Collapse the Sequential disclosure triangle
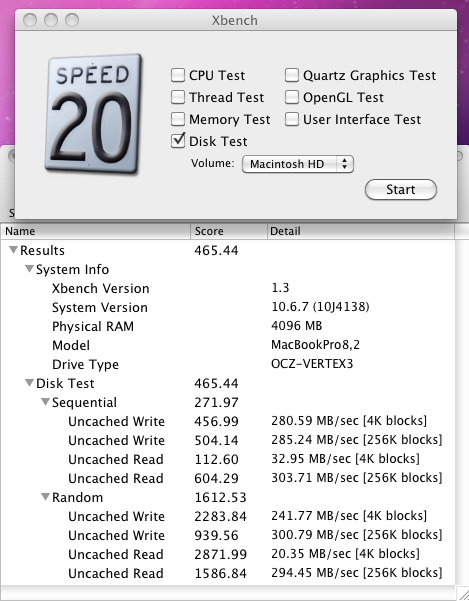Viewport: 469px width, 601px height. [x=46, y=402]
